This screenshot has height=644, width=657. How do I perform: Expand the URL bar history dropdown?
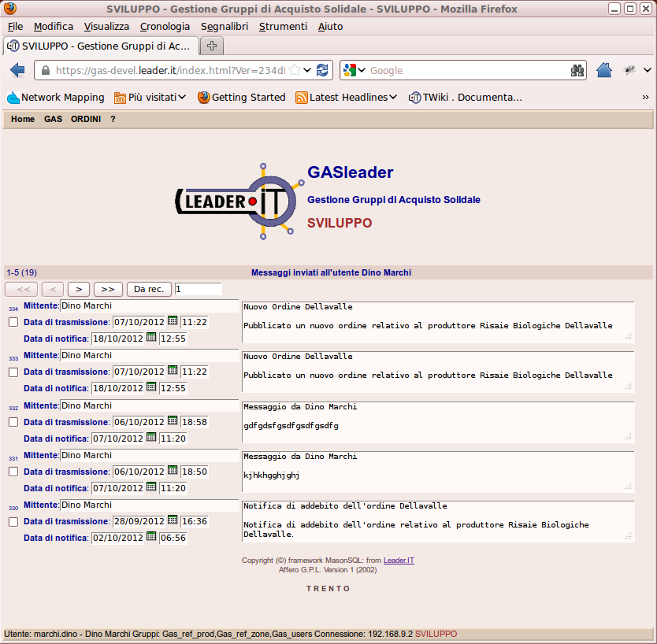pos(307,70)
